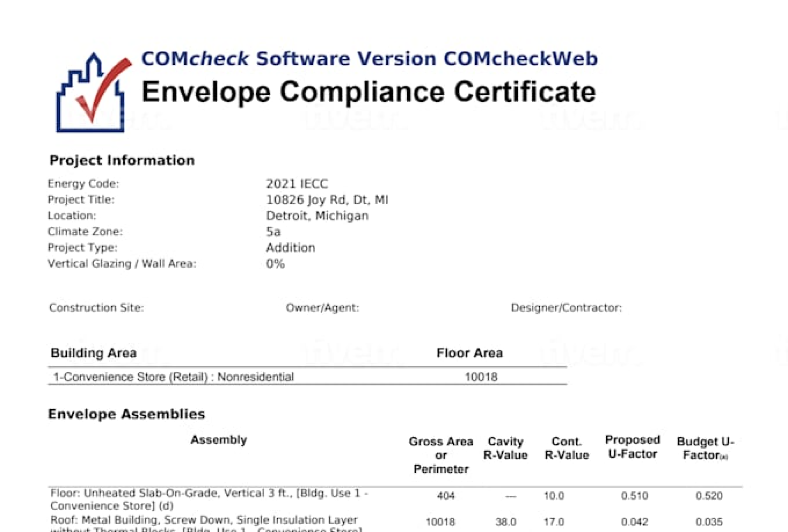The image size is (788, 532).
Task: Select the Convenience Store Nonresidential row
Action: coord(174,377)
